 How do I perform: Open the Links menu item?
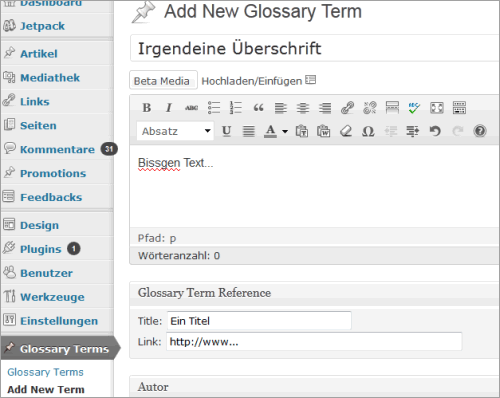click(x=35, y=102)
